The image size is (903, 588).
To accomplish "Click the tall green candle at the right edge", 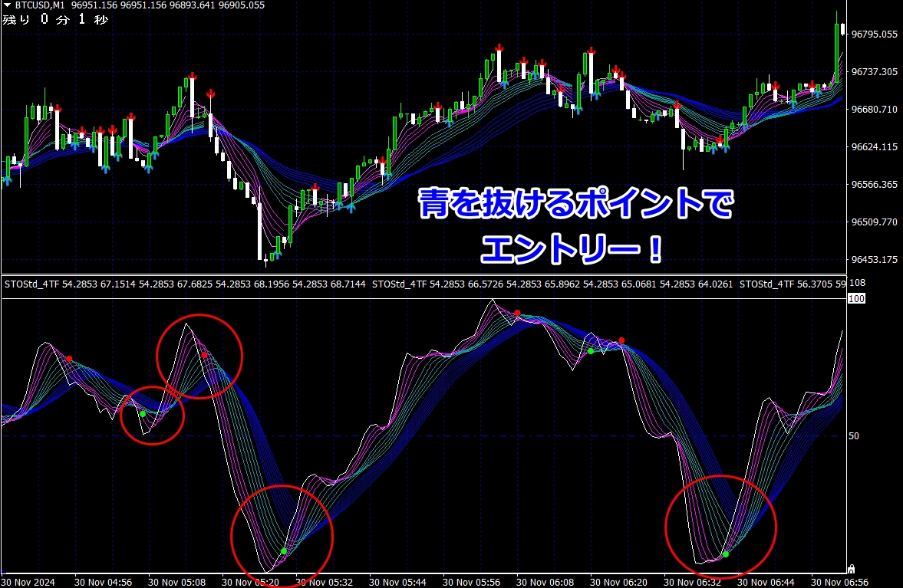I will tap(837, 46).
